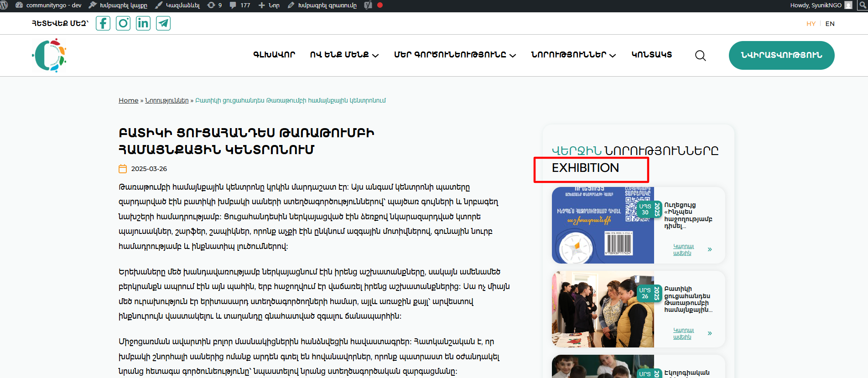The image size is (868, 378).
Task: Open the plus New content menu
Action: coord(269,5)
